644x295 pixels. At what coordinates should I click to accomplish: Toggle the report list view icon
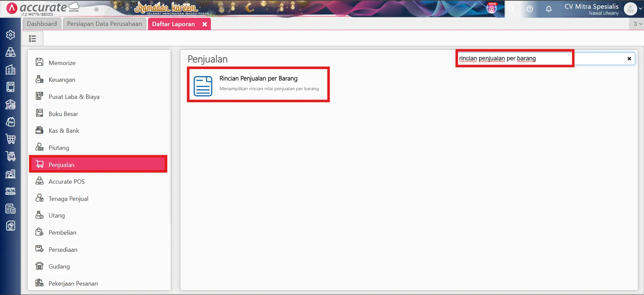33,39
